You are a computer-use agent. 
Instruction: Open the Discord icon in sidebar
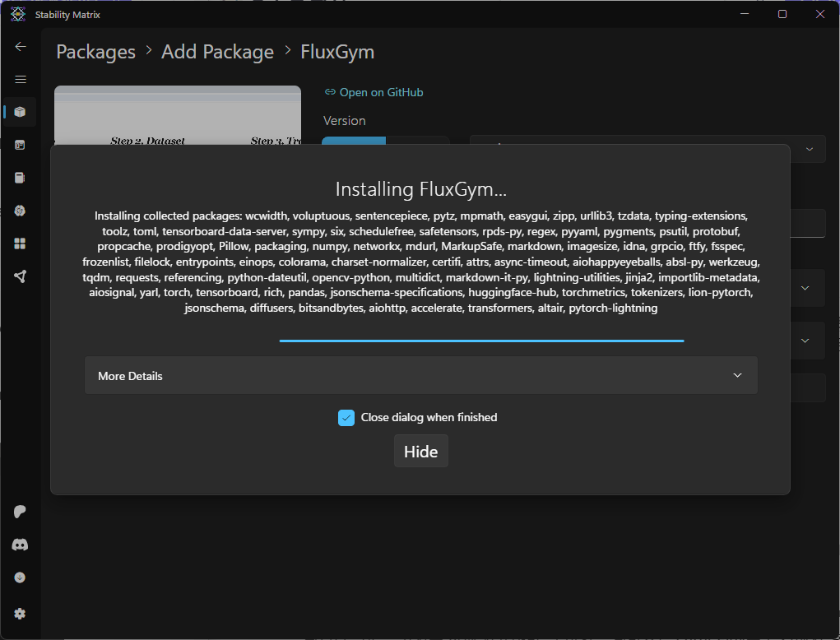(x=20, y=545)
